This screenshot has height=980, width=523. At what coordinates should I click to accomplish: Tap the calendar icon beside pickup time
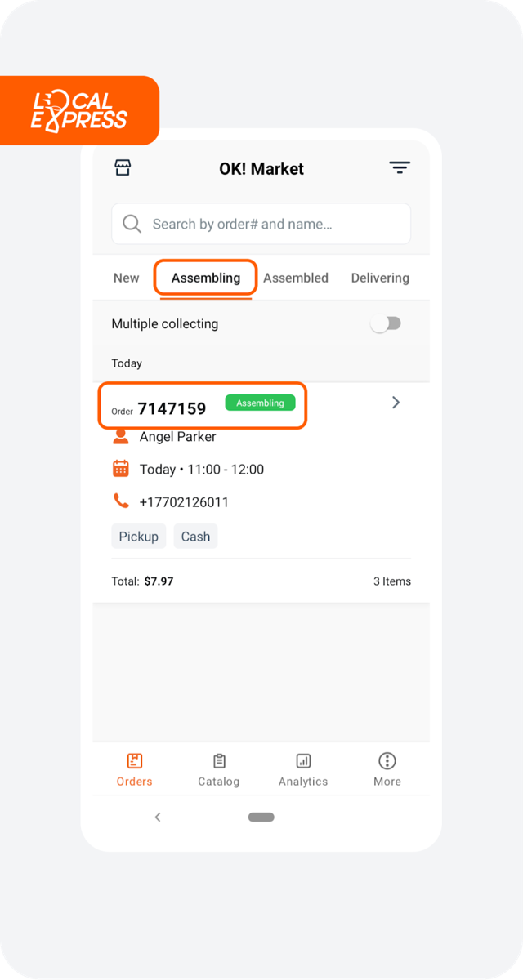(x=121, y=469)
